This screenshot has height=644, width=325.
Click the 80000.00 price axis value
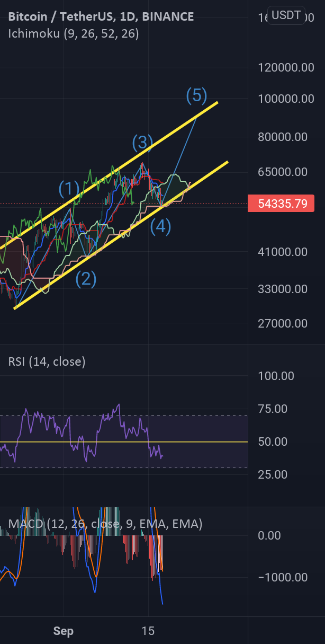pos(283,137)
